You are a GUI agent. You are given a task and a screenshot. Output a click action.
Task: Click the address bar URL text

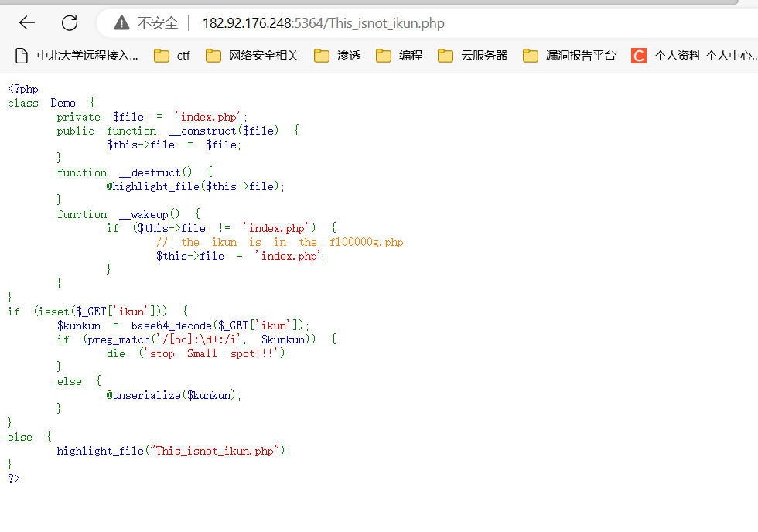click(323, 23)
